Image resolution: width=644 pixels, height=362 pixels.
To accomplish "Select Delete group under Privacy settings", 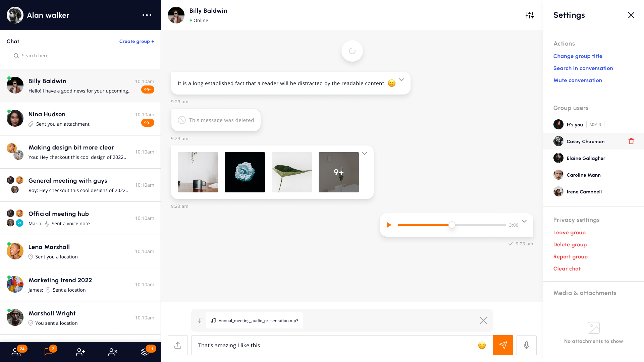I will click(x=570, y=244).
